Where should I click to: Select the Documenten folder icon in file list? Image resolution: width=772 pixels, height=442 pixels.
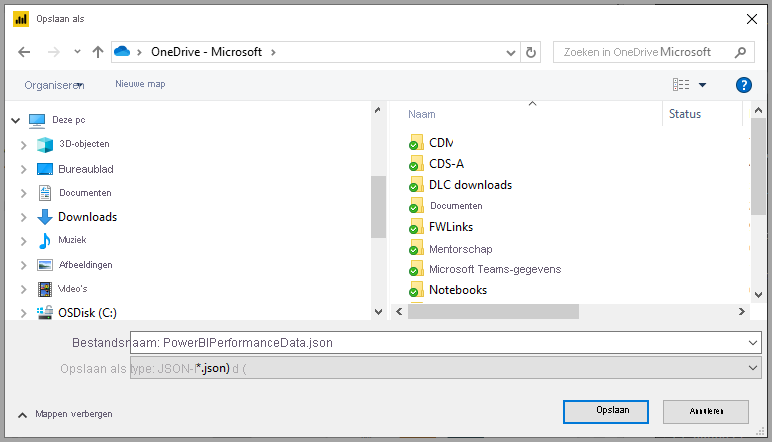point(417,206)
